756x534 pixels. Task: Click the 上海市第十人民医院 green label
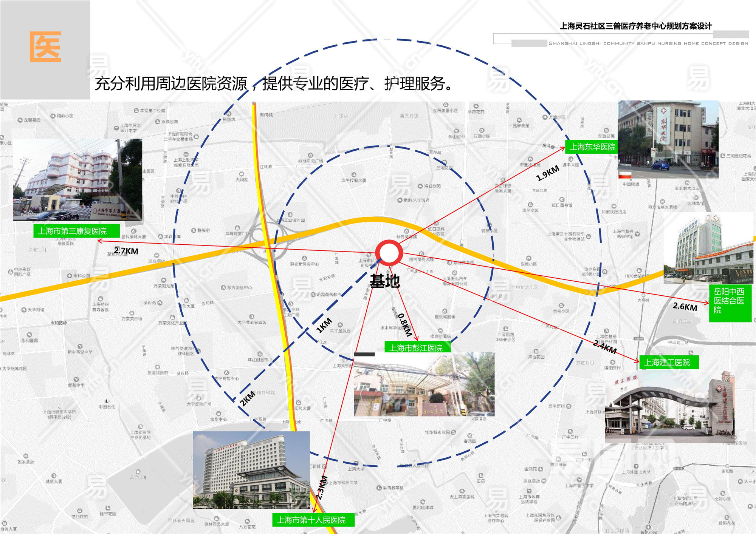point(313,520)
